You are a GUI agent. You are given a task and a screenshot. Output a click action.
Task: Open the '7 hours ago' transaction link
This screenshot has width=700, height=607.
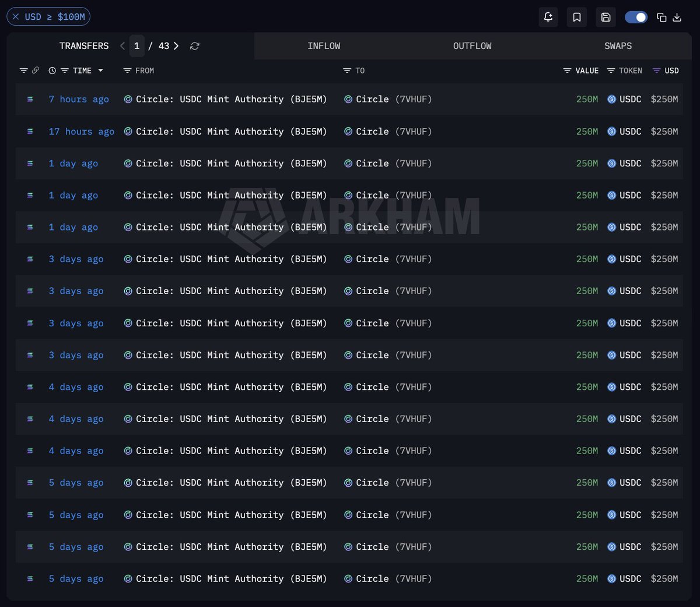tap(79, 99)
